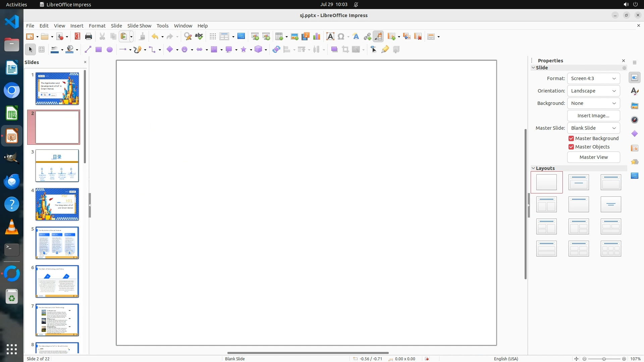Toggle the Display Grid icon
This screenshot has height=362, width=644.
213,37
